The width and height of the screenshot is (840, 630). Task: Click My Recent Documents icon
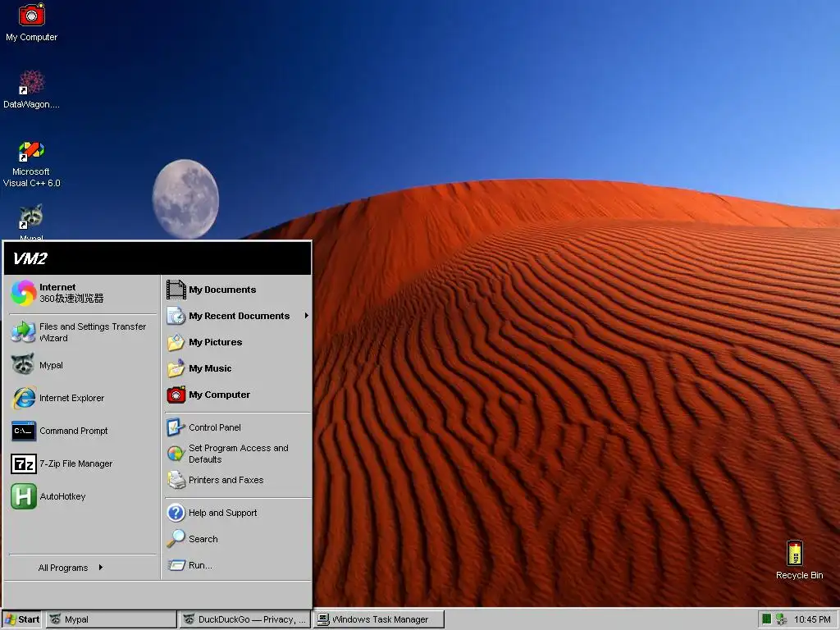click(176, 316)
